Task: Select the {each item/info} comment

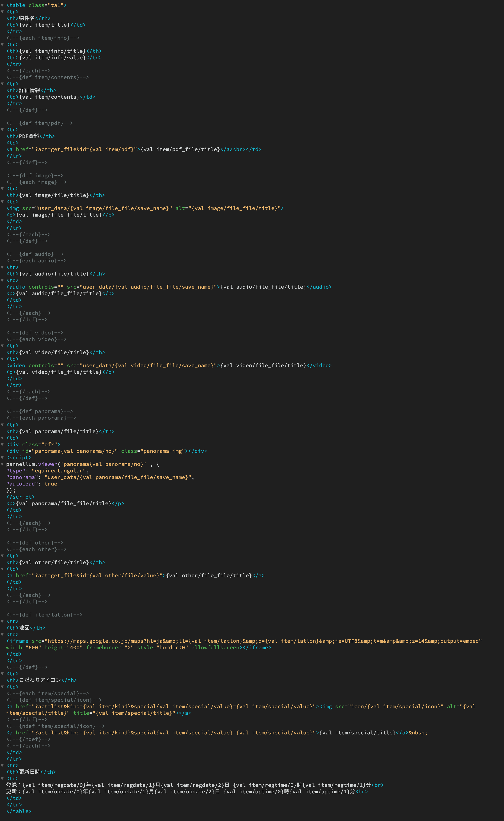Action: [43, 38]
